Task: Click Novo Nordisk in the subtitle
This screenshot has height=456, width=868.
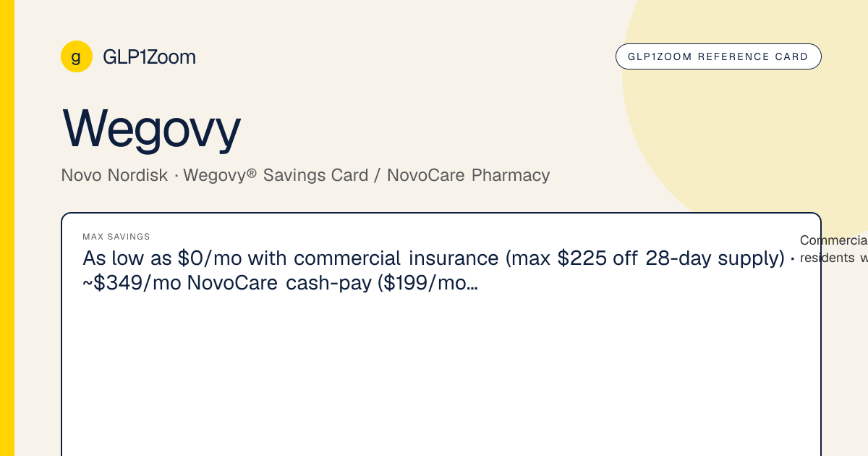Action: click(x=115, y=175)
